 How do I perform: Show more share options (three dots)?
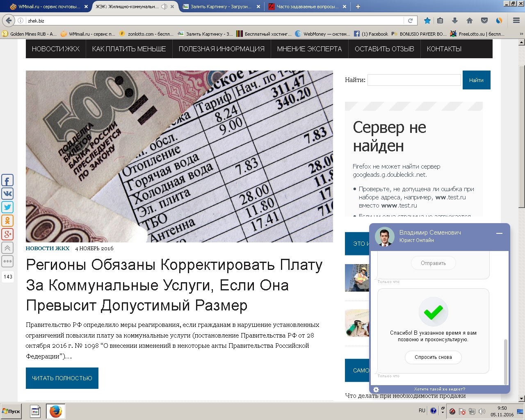click(7, 261)
